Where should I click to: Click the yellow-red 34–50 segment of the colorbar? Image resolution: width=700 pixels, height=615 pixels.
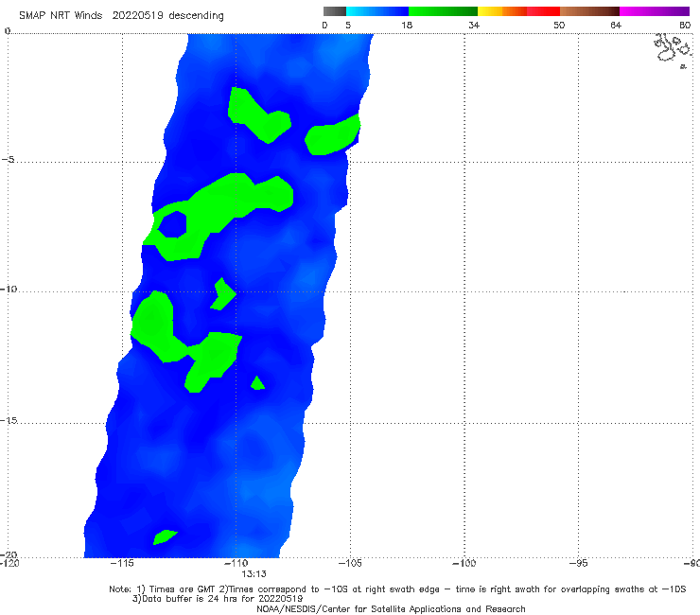coord(518,11)
